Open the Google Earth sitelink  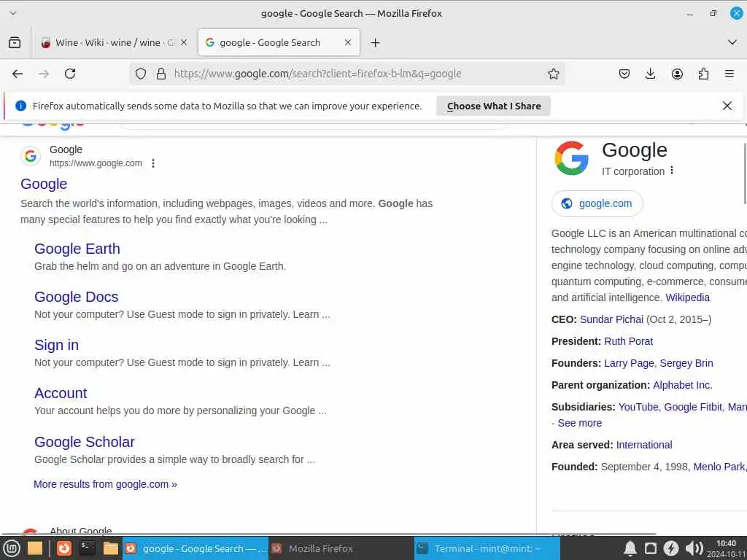[77, 249]
